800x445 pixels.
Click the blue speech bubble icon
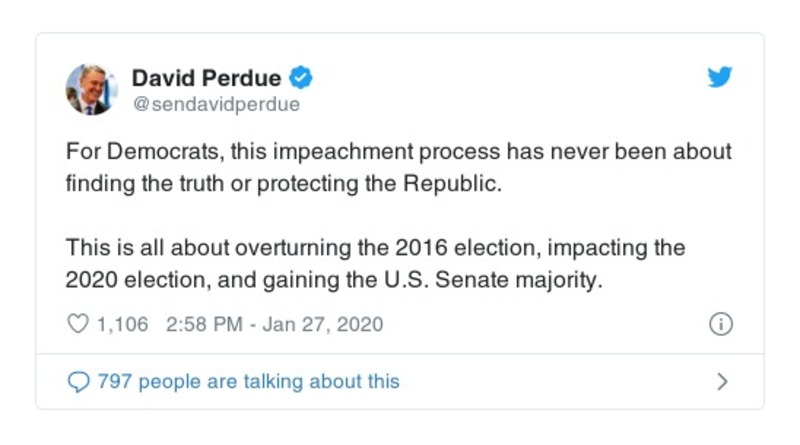(77, 381)
